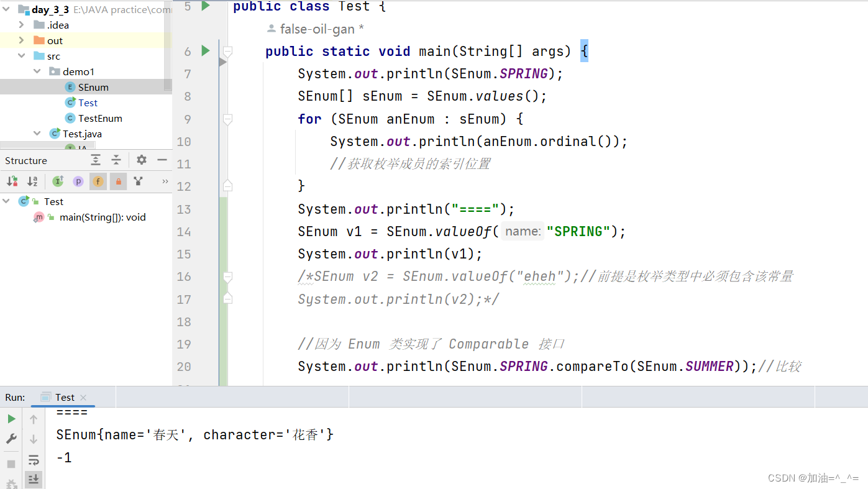
Task: Open Test file in project tree
Action: [x=88, y=103]
